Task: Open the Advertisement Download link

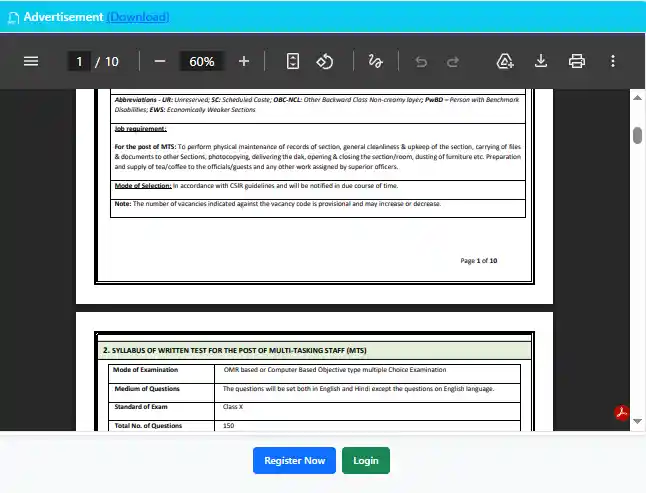Action: click(x=138, y=17)
